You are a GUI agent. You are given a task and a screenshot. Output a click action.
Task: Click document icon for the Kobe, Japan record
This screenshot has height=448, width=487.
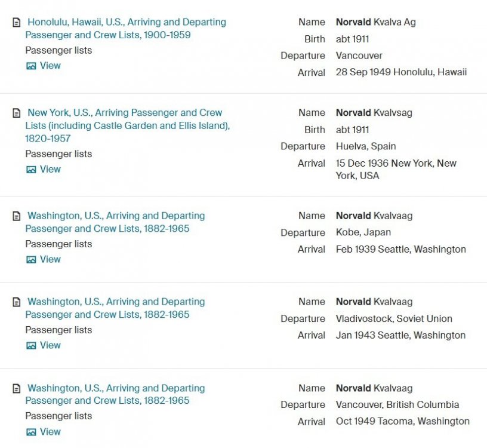click(x=17, y=216)
